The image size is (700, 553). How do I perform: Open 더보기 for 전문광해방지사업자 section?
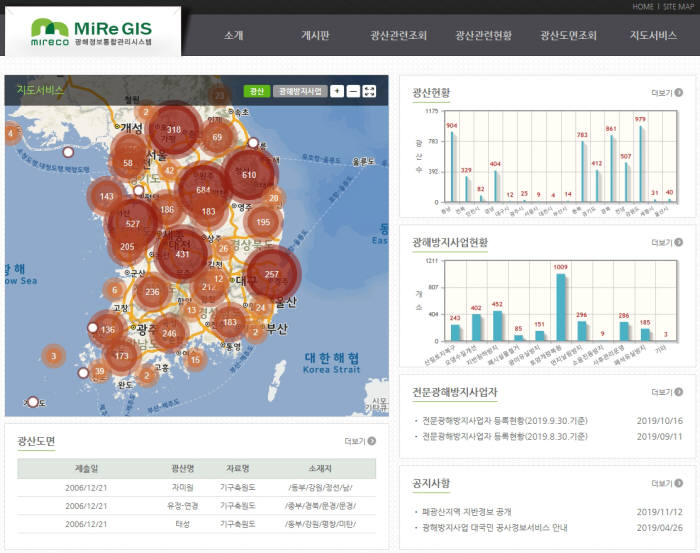667,392
